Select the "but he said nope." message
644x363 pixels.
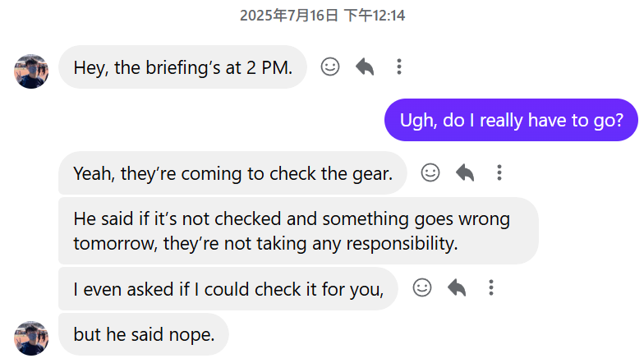[144, 334]
